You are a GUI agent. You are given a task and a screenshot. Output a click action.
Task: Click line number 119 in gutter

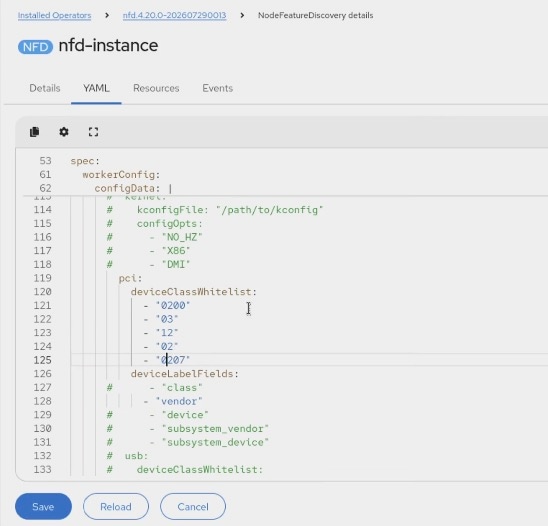pos(42,278)
